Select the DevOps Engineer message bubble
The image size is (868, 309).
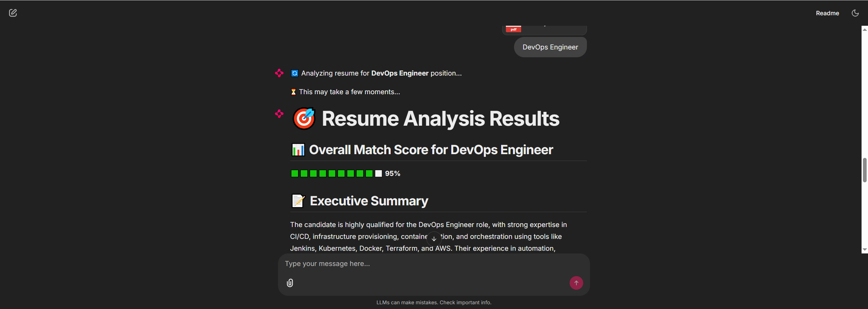[550, 47]
